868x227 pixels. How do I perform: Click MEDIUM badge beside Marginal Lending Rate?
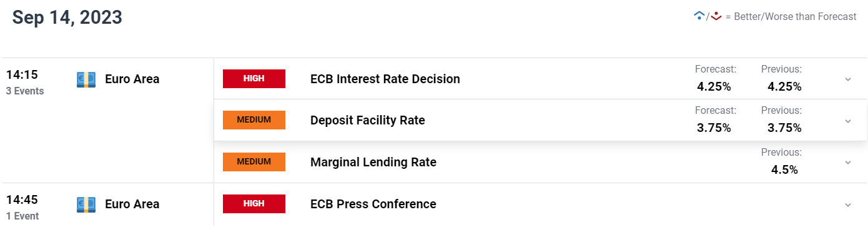(254, 162)
